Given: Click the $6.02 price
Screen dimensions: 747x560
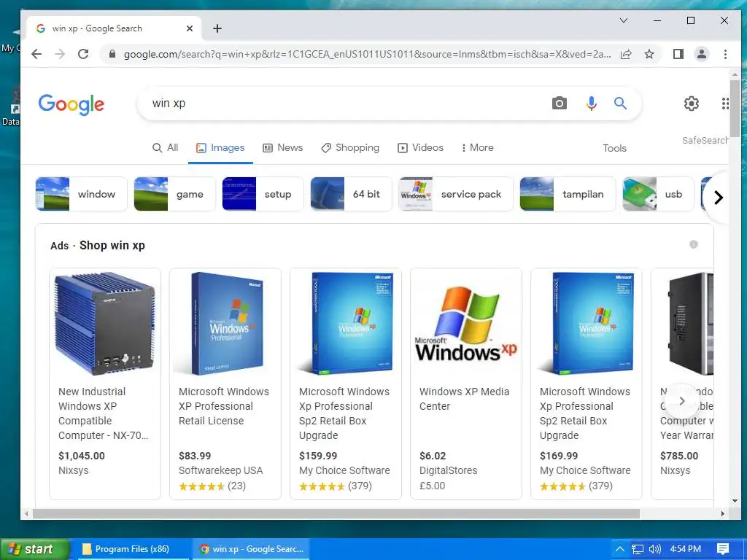Looking at the screenshot, I should tap(433, 456).
